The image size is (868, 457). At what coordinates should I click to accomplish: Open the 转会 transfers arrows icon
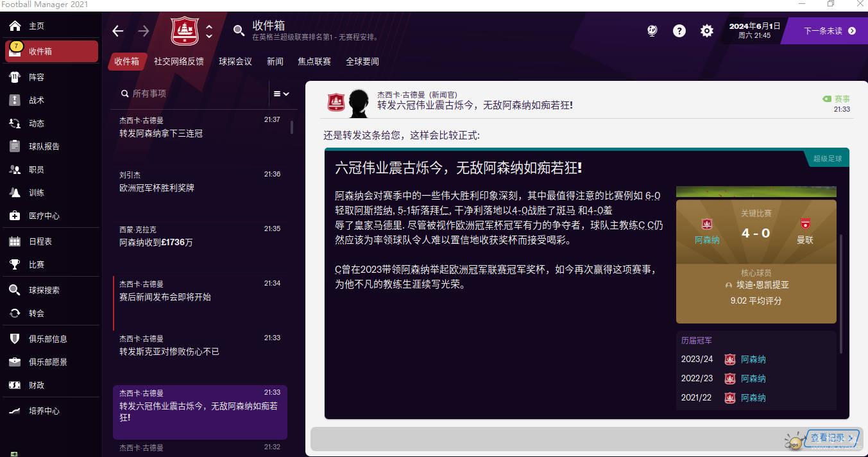[15, 313]
